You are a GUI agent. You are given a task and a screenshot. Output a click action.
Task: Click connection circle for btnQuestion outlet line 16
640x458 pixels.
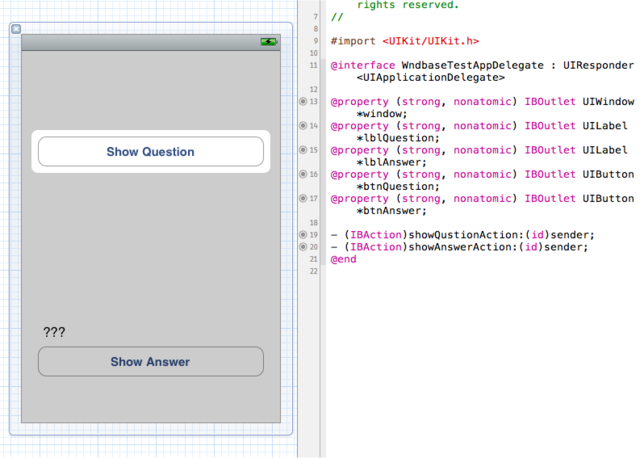click(303, 174)
